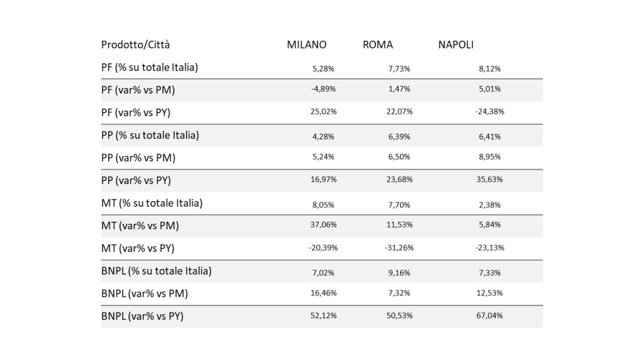644x362 pixels.
Task: Select the PP (var% vs PM) label
Action: point(138,158)
